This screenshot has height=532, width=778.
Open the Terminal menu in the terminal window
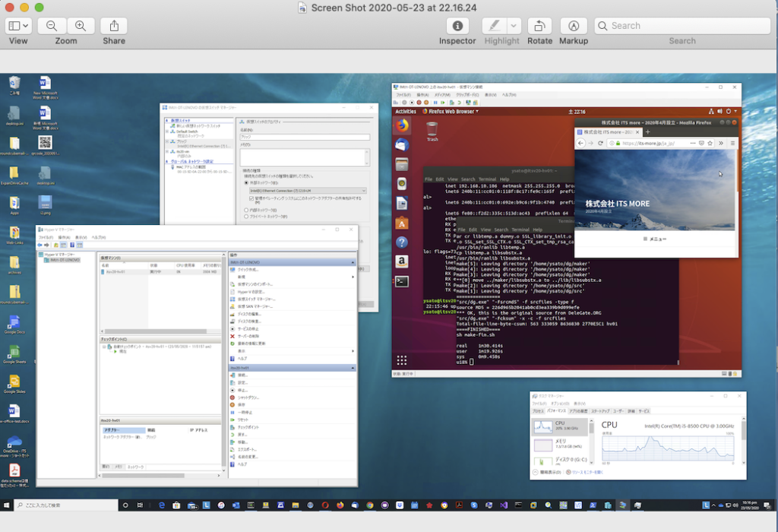pos(520,230)
